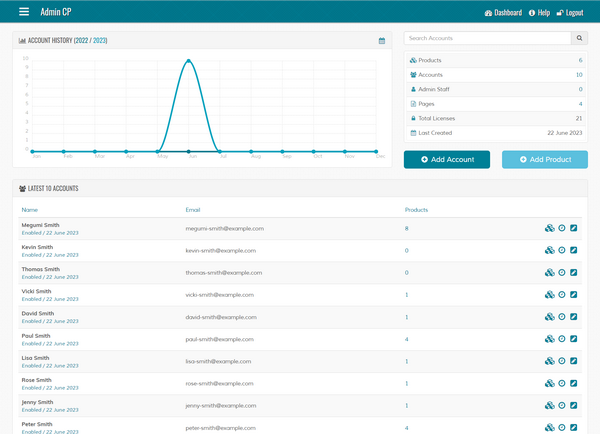
Task: Click the Name column header
Action: pyautogui.click(x=29, y=210)
